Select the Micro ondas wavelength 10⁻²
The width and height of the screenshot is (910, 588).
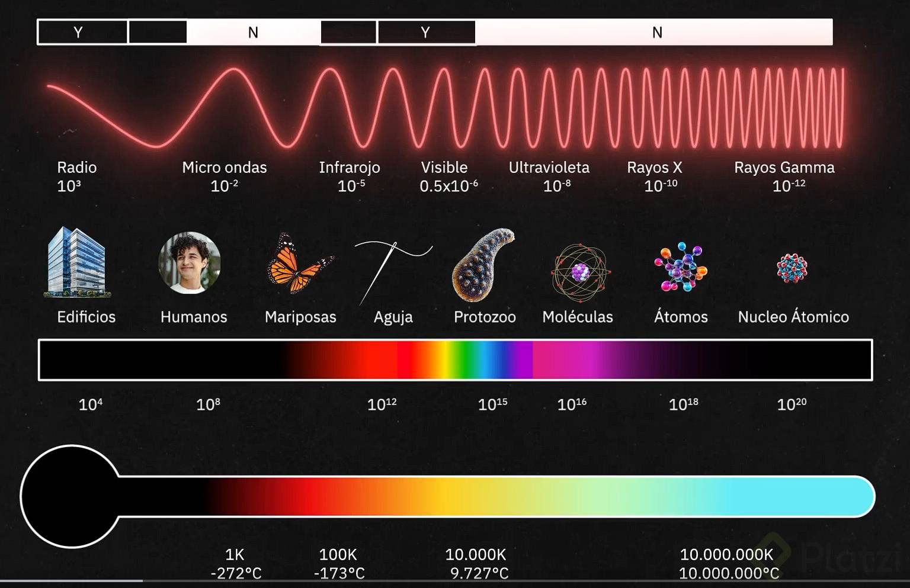(x=225, y=186)
